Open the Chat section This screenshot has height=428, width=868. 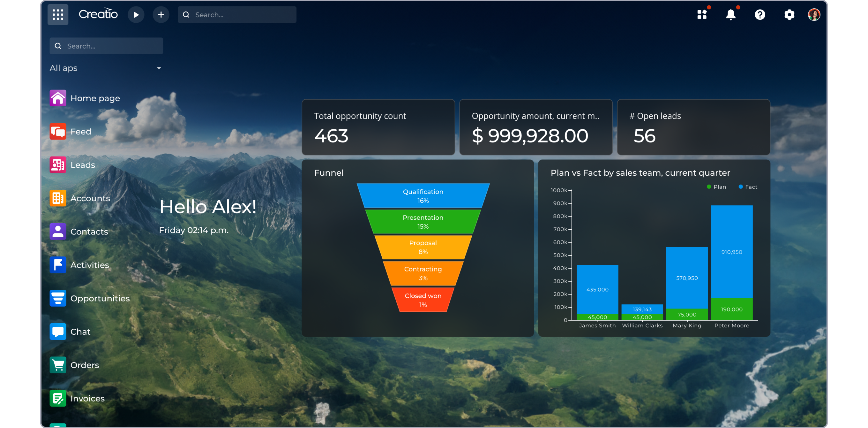click(80, 332)
